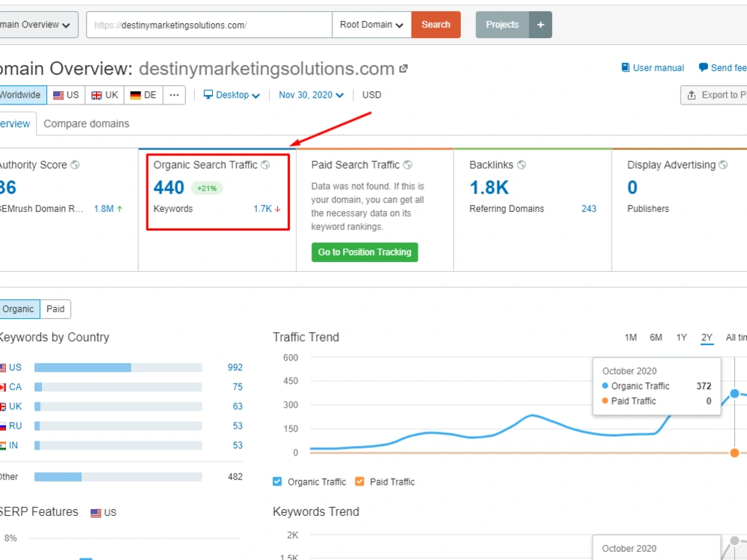The width and height of the screenshot is (747, 560).
Task: Toggle the Paid Traffic checkbox
Action: 360,482
